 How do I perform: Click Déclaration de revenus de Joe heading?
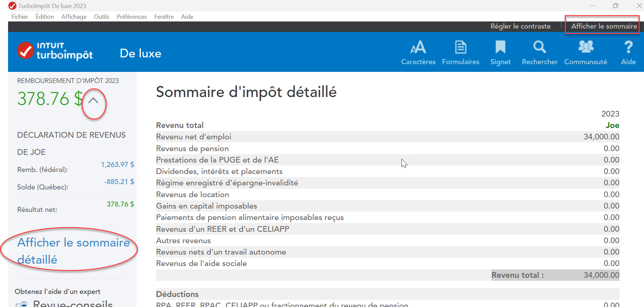point(71,143)
